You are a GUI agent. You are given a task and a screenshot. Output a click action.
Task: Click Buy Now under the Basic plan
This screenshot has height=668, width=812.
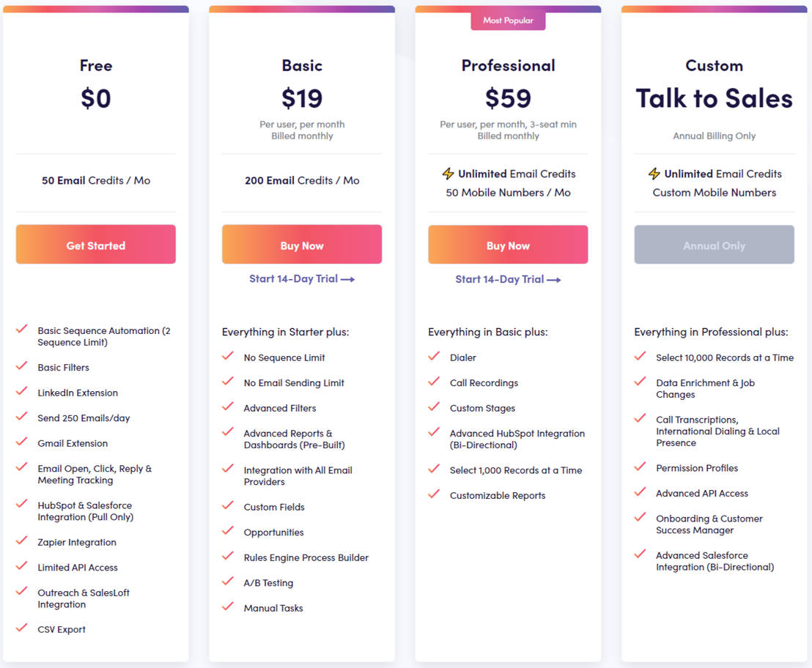pyautogui.click(x=301, y=245)
